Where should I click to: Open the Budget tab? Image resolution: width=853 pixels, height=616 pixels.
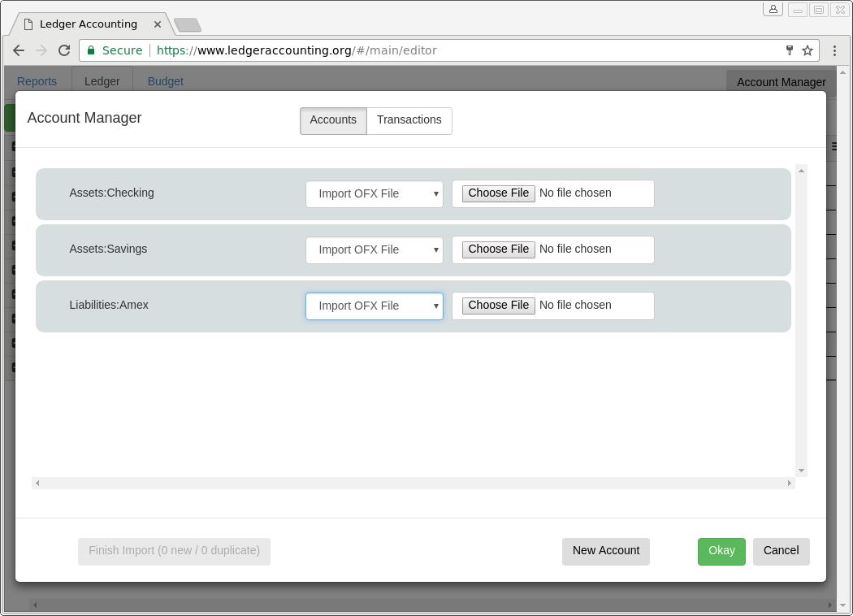[x=166, y=81]
